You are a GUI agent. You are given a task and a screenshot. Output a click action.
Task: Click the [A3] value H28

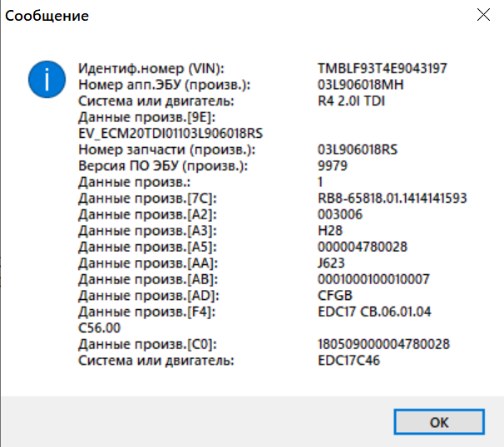click(330, 231)
